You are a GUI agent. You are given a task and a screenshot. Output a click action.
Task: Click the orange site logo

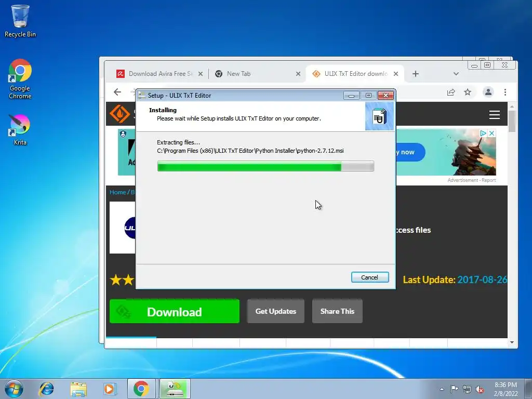(x=120, y=114)
